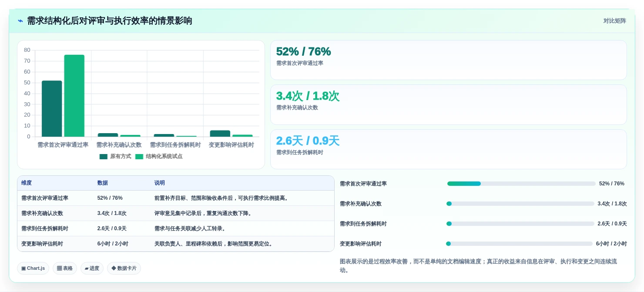Click table row label 需求首次评审通过率
This screenshot has width=644, height=292.
[x=45, y=198]
